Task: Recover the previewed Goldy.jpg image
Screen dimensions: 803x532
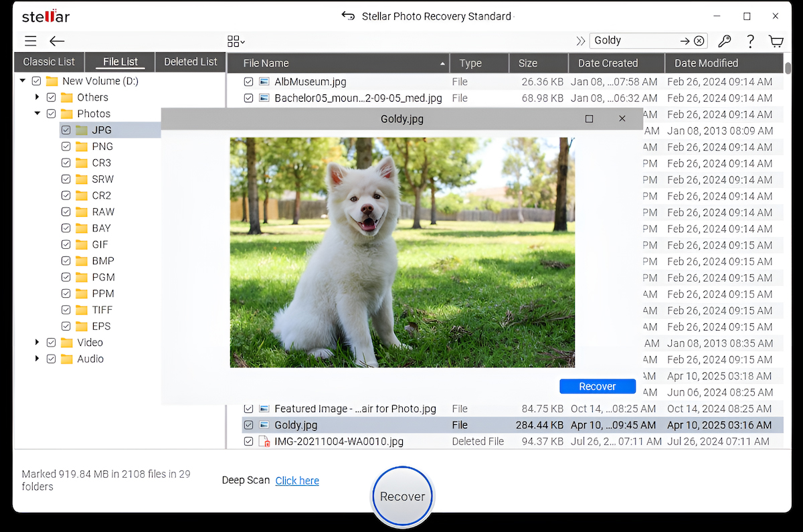Action: 597,386
